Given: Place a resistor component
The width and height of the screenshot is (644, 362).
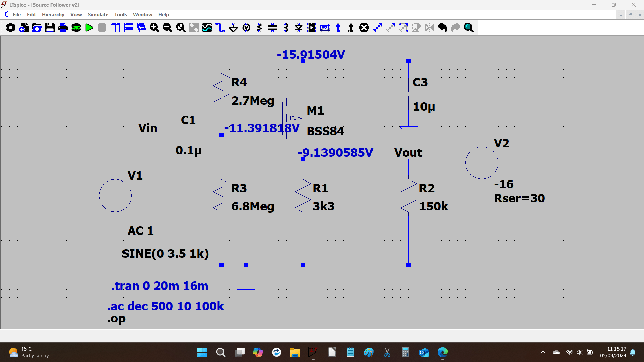Looking at the screenshot, I should coord(259,28).
